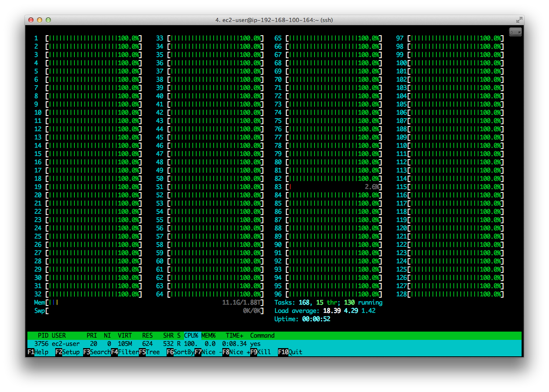Viewport: 549px width, 392px height.
Task: Open F6 SortBy menu
Action: pos(181,352)
